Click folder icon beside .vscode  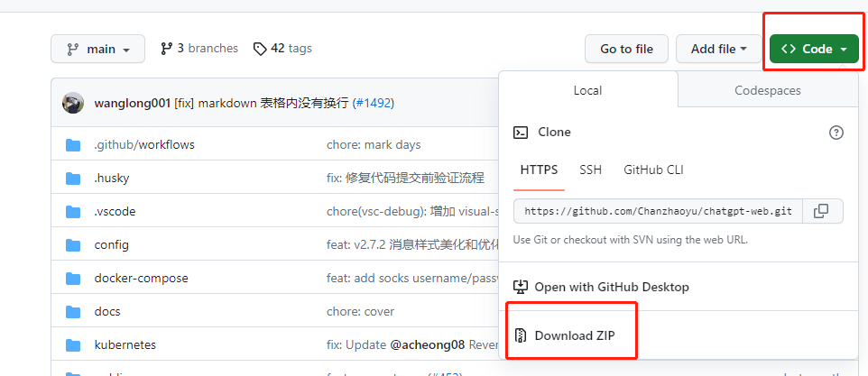pos(73,212)
